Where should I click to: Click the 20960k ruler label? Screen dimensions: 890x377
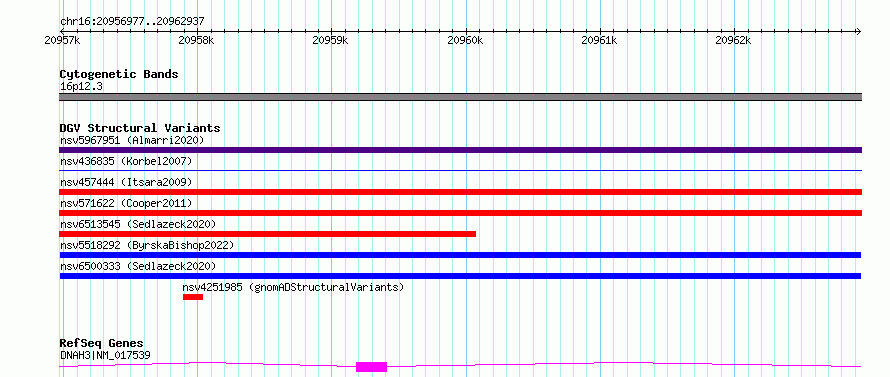coord(465,40)
